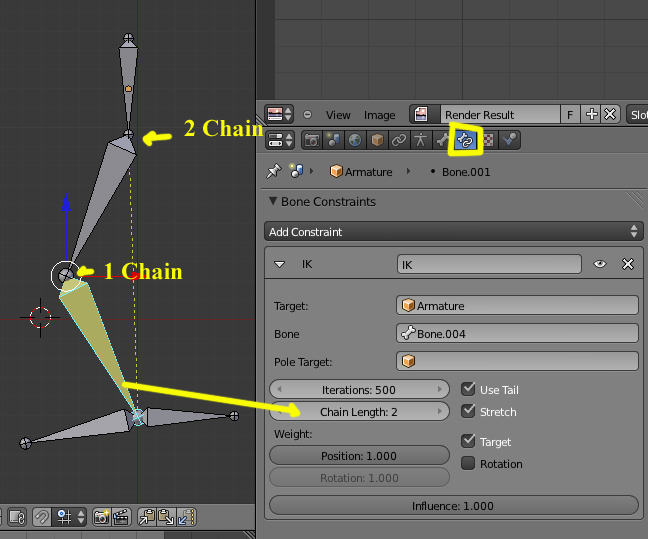Switch to Render properties tab

(312, 140)
